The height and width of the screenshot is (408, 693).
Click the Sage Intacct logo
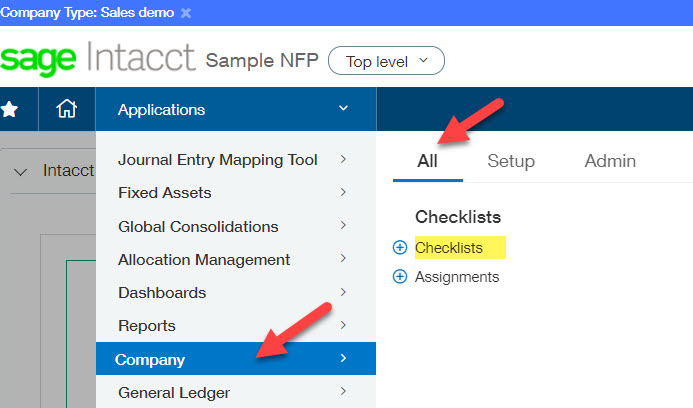[98, 60]
